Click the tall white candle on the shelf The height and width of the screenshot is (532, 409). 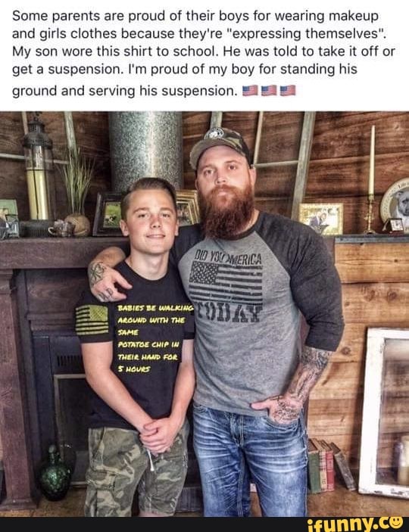pos(372,161)
